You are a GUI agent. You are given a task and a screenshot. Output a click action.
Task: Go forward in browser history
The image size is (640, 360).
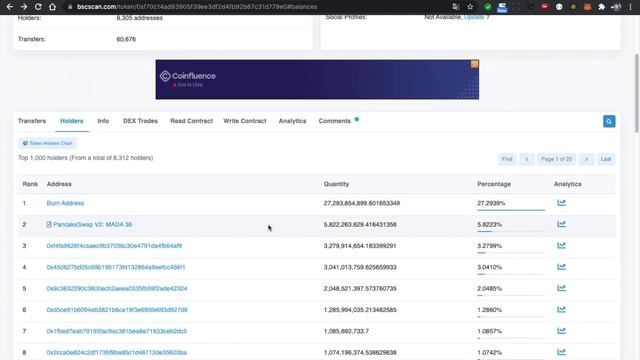pyautogui.click(x=24, y=7)
